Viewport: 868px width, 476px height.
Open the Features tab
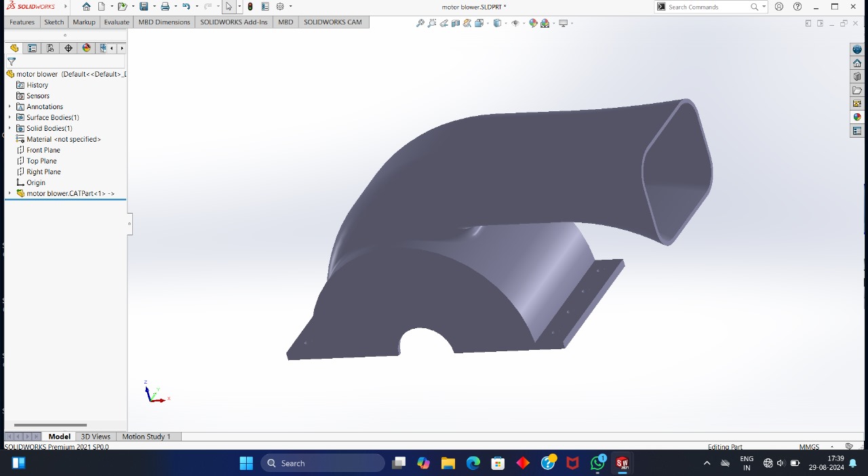(x=22, y=22)
